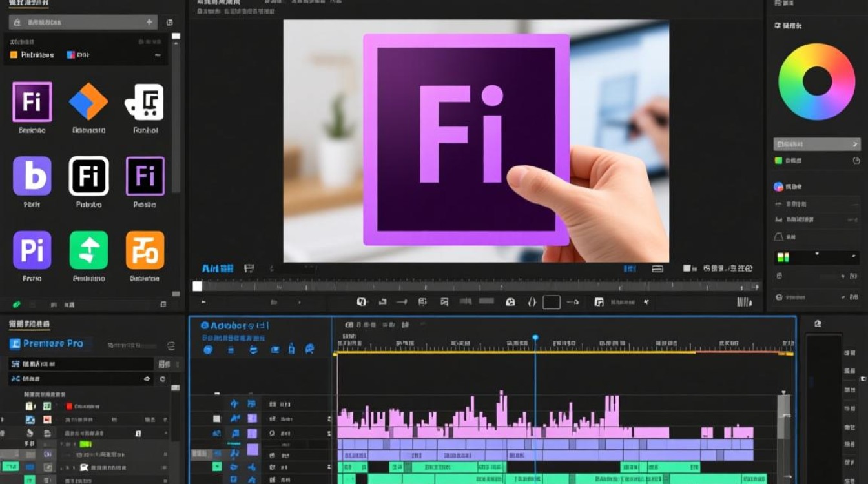
Task: Click the blue icon below the preview's right edge
Action: click(629, 268)
